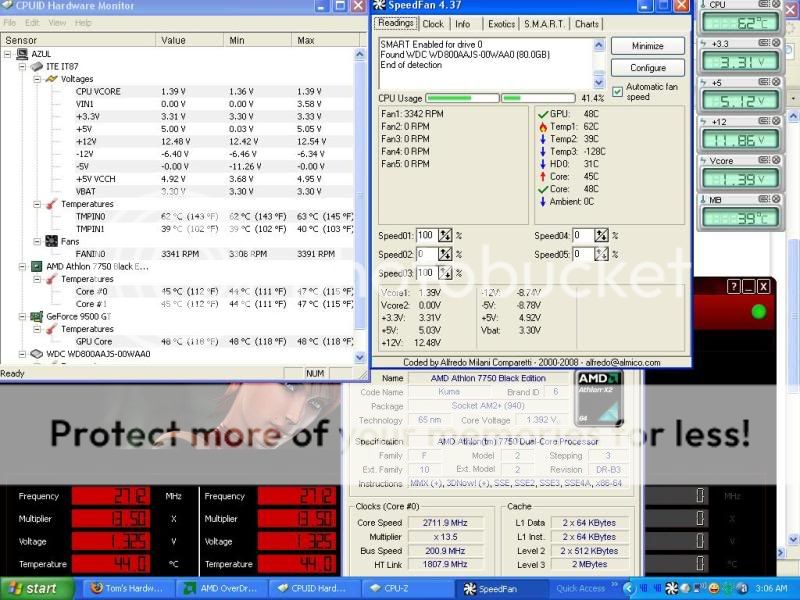Click the Fans icon in HWMonitor tree
Screen dimensions: 800x600
point(51,241)
